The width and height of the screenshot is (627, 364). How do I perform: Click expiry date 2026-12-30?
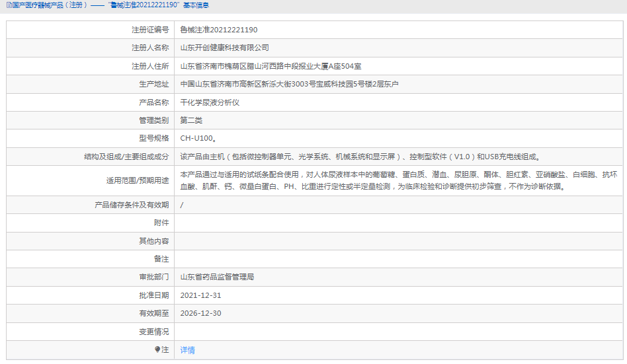click(201, 313)
